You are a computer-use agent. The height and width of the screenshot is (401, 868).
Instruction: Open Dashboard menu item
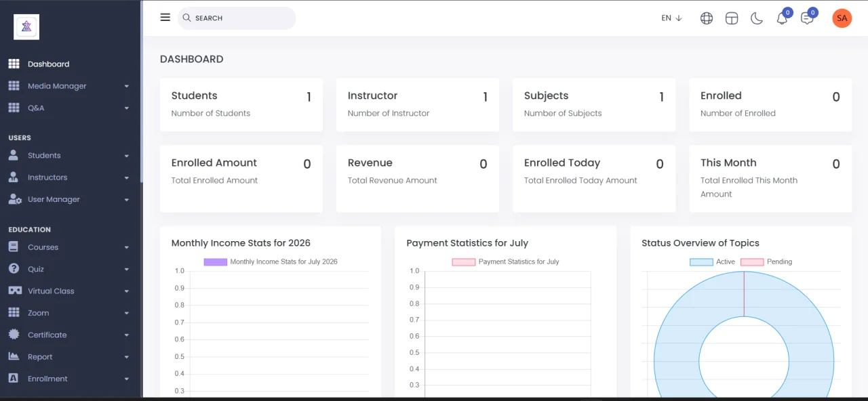pos(69,64)
